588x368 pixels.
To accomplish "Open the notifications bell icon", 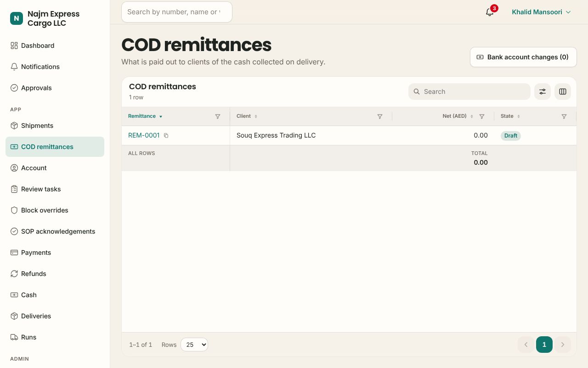I will [490, 12].
